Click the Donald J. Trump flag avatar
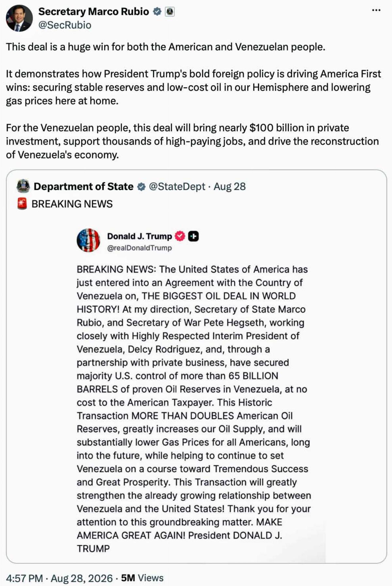 89,240
